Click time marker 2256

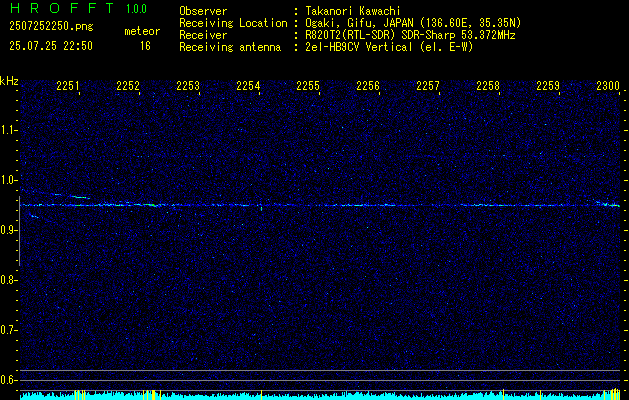(x=368, y=85)
